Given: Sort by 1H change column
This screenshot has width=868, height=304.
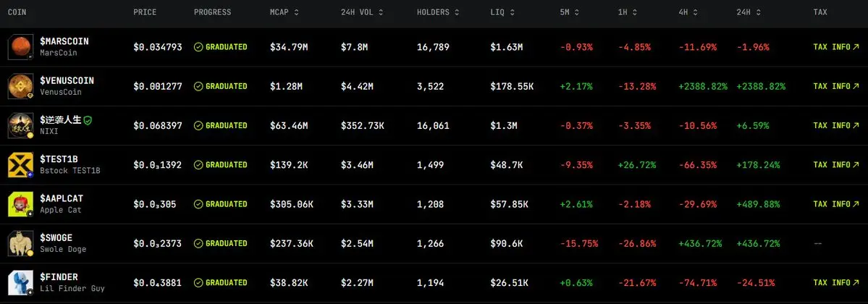Looking at the screenshot, I should tap(628, 12).
